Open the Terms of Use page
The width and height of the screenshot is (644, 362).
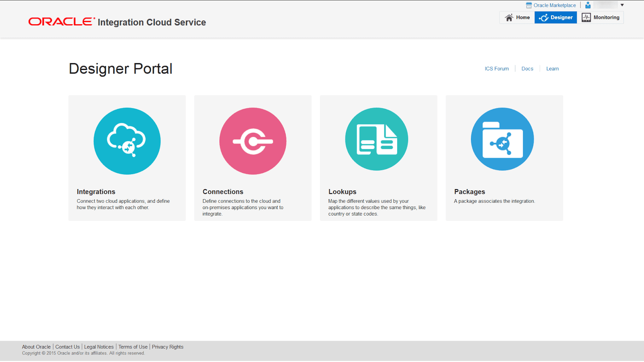133,346
